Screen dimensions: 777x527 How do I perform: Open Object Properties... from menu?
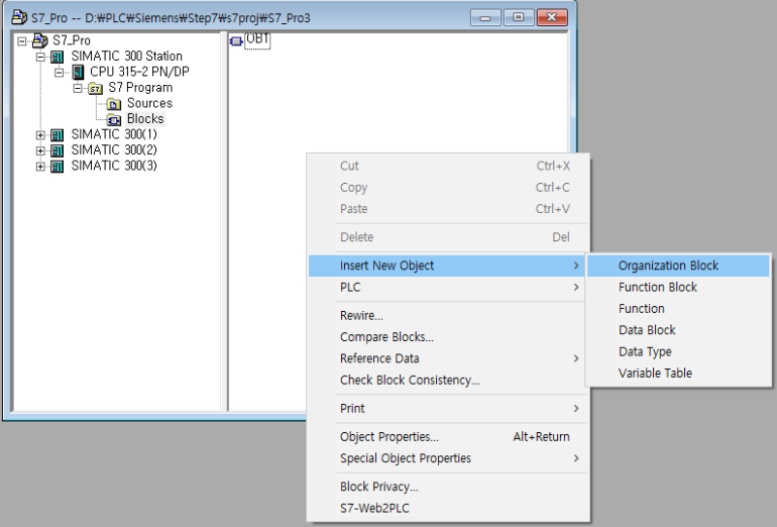point(447,437)
